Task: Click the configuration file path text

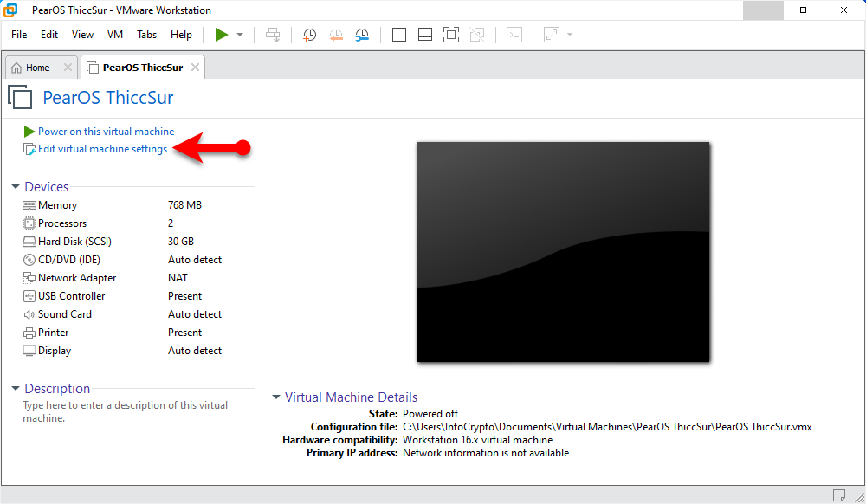Action: coord(608,427)
